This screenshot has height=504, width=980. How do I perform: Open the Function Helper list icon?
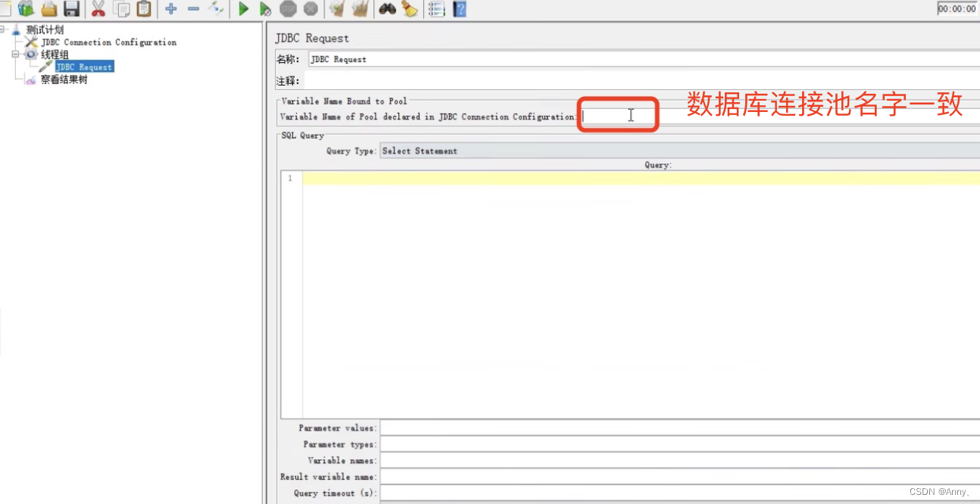coord(436,9)
